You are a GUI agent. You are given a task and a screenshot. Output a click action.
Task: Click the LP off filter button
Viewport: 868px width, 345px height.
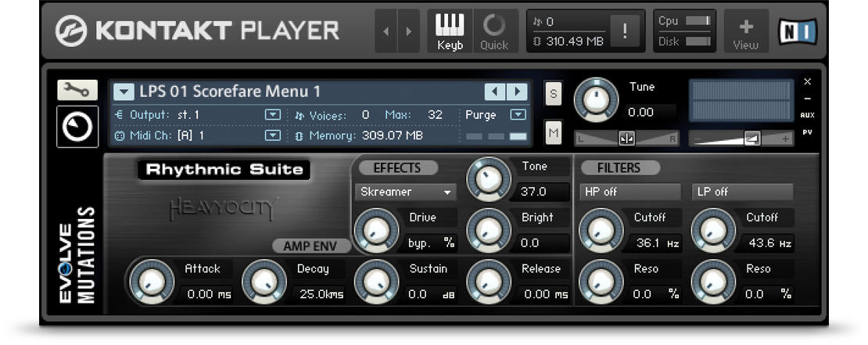point(742,192)
